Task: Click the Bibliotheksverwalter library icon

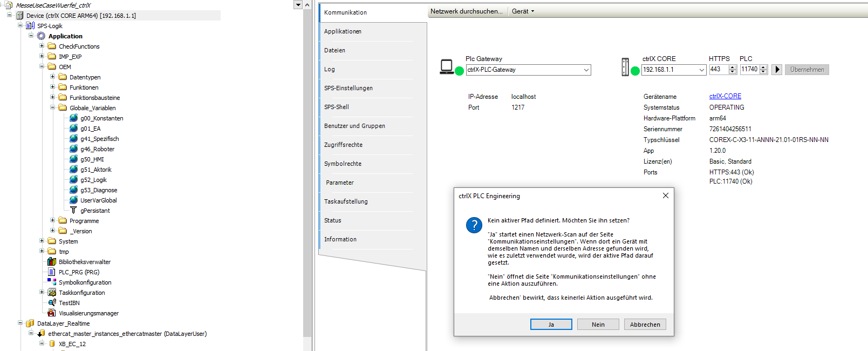Action: click(x=52, y=262)
